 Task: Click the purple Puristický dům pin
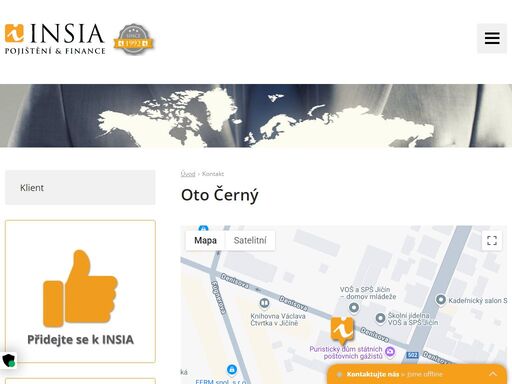click(x=390, y=351)
